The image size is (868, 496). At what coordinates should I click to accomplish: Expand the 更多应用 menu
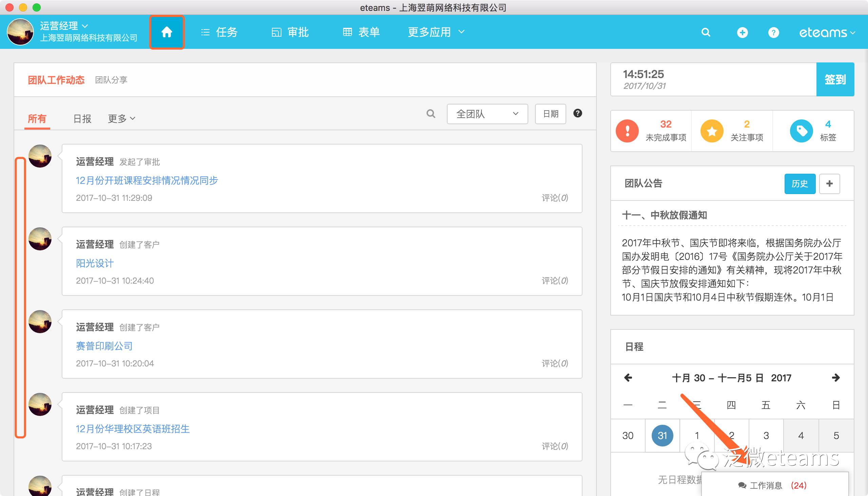pos(436,32)
